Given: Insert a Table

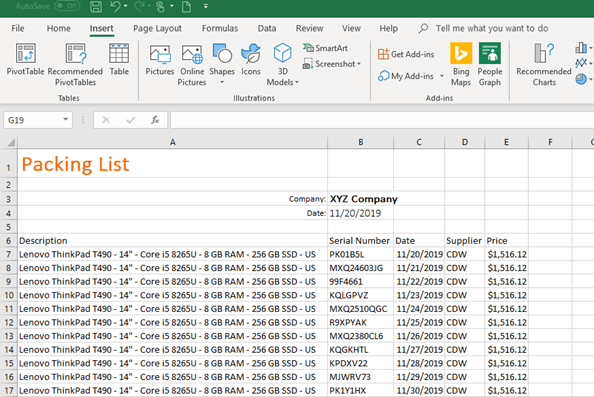Looking at the screenshot, I should click(x=119, y=59).
